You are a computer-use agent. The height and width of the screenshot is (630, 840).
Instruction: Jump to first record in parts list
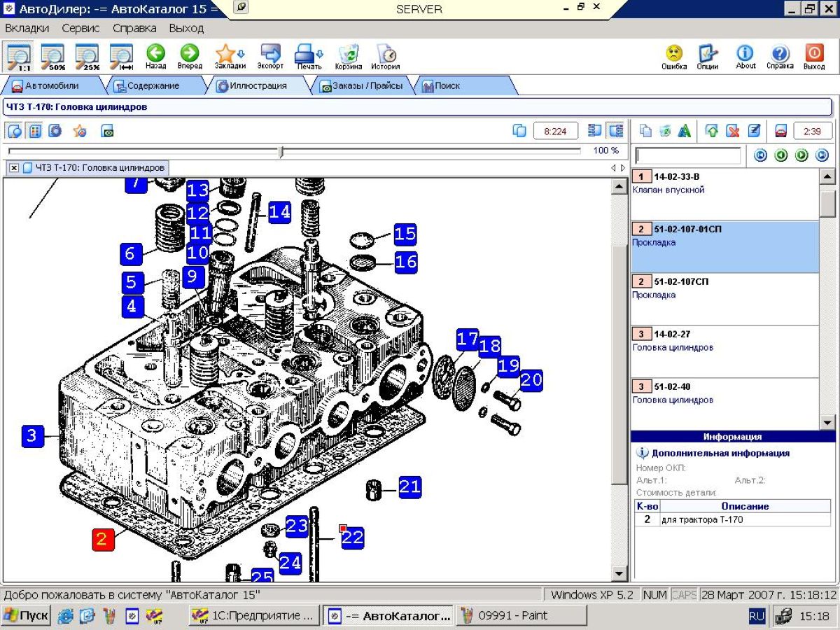click(761, 155)
